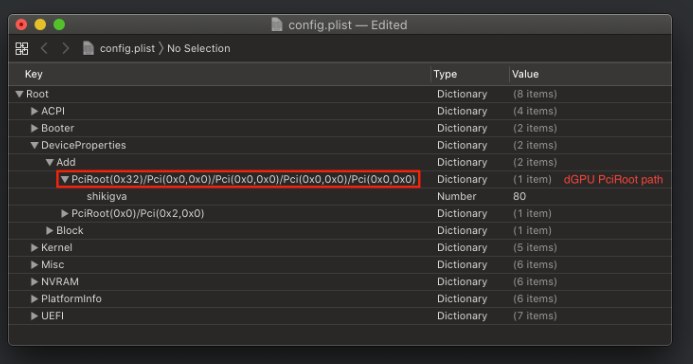
Task: Sort by the Value column header
Action: (525, 74)
